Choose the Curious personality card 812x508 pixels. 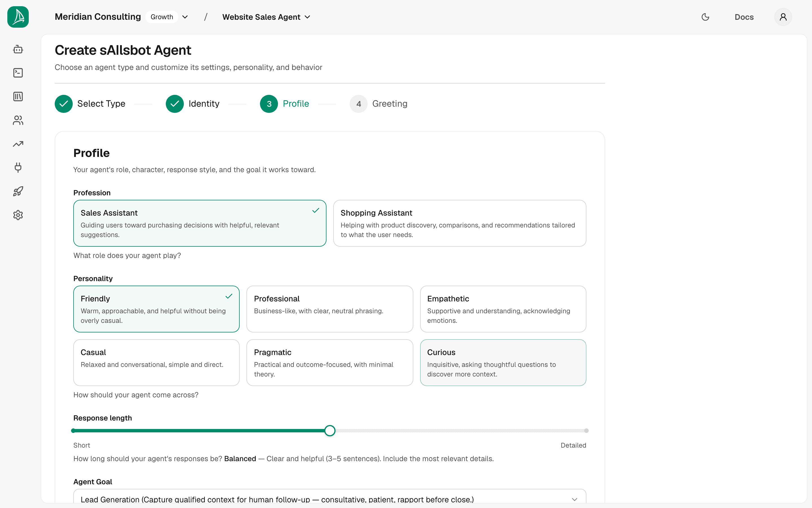[x=503, y=363]
